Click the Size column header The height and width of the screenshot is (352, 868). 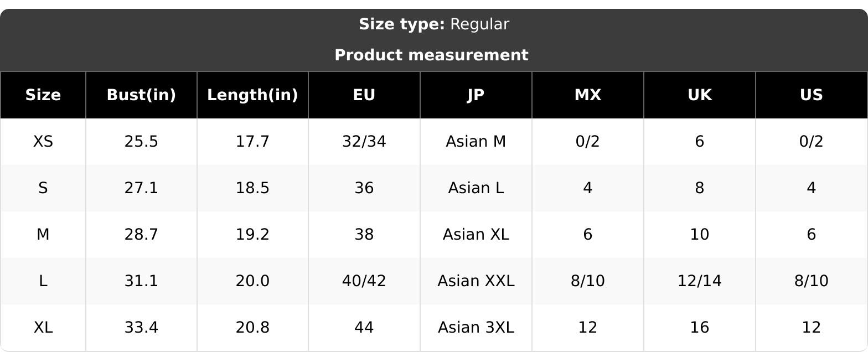(43, 95)
